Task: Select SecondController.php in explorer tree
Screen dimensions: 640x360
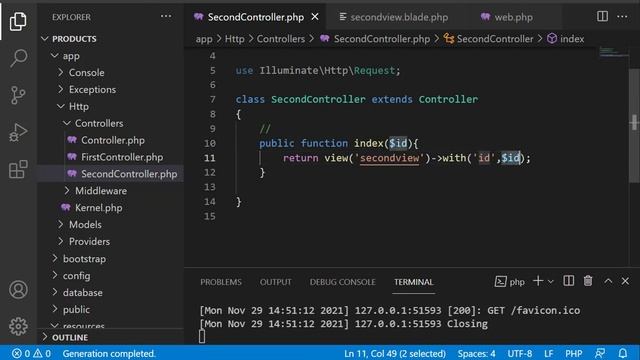Action: (x=110, y=174)
